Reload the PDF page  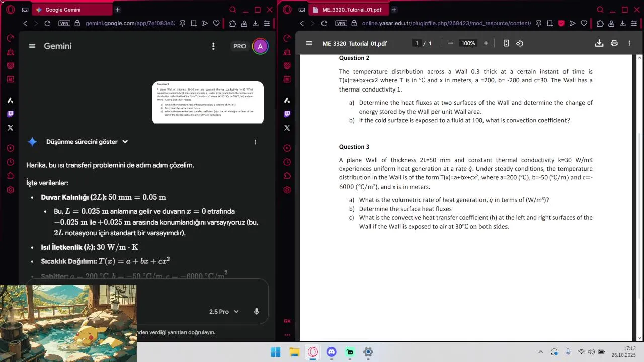click(x=324, y=23)
